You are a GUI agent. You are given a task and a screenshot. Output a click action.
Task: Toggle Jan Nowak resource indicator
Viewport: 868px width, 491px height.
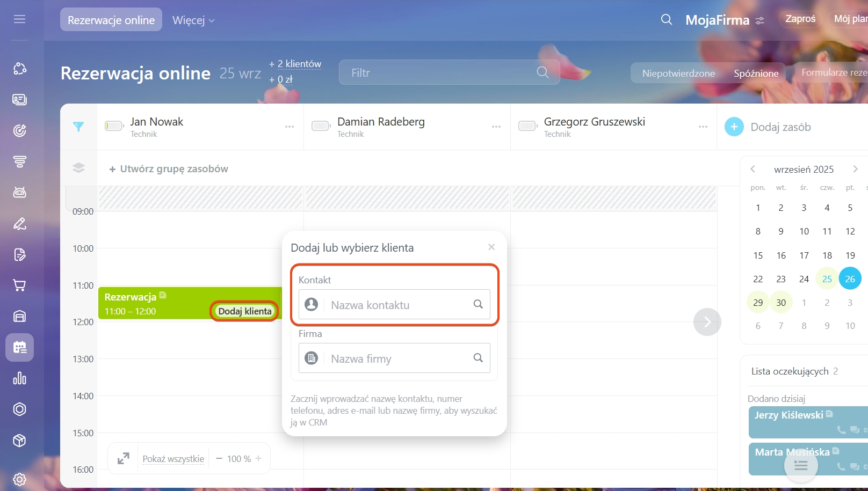[x=114, y=126]
